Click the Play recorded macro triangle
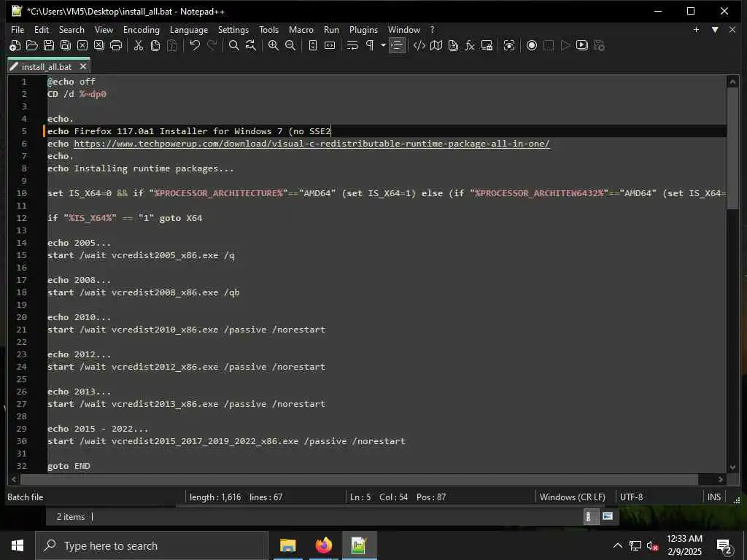 [x=565, y=46]
